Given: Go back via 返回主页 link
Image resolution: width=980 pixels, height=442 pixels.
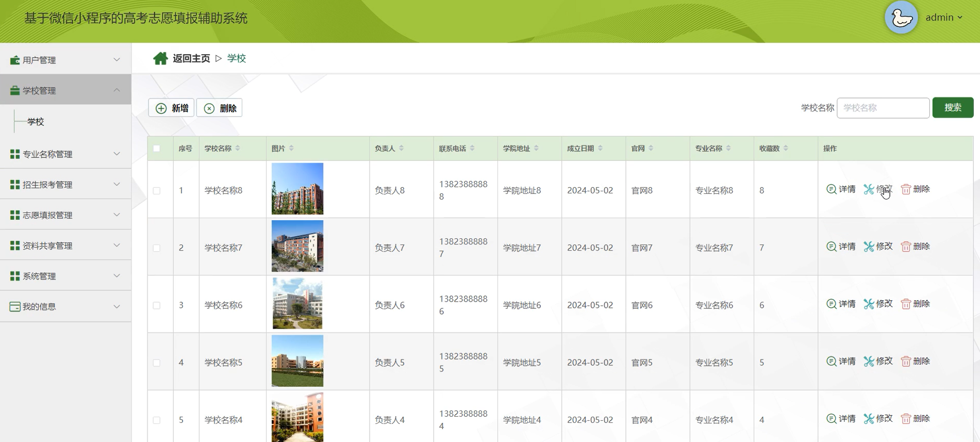Looking at the screenshot, I should tap(191, 58).
